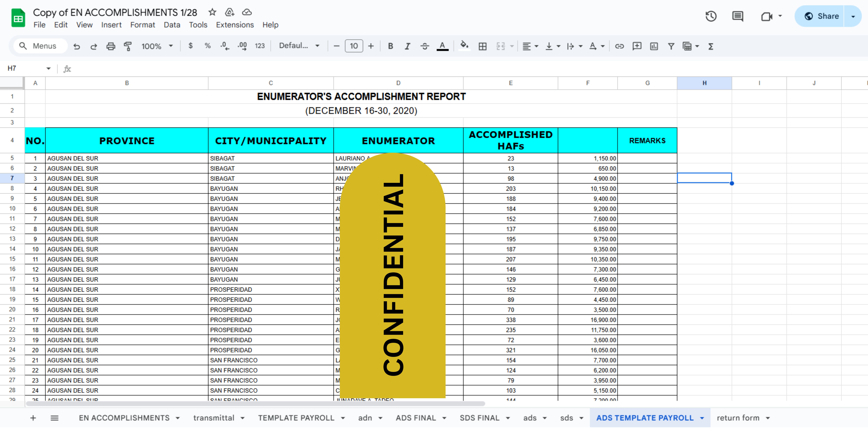Open the Data menu
Image resolution: width=868 pixels, height=434 pixels.
coord(172,25)
